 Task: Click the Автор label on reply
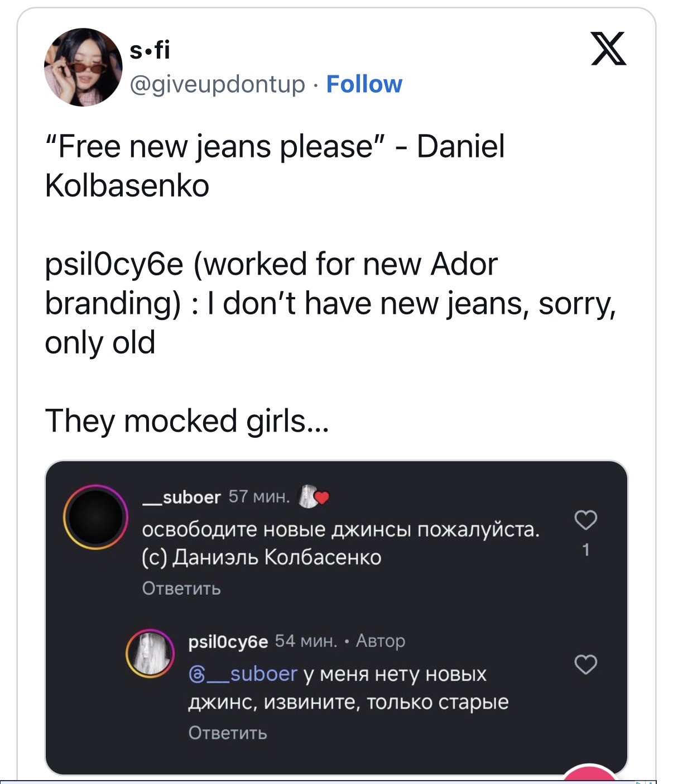coord(381,641)
